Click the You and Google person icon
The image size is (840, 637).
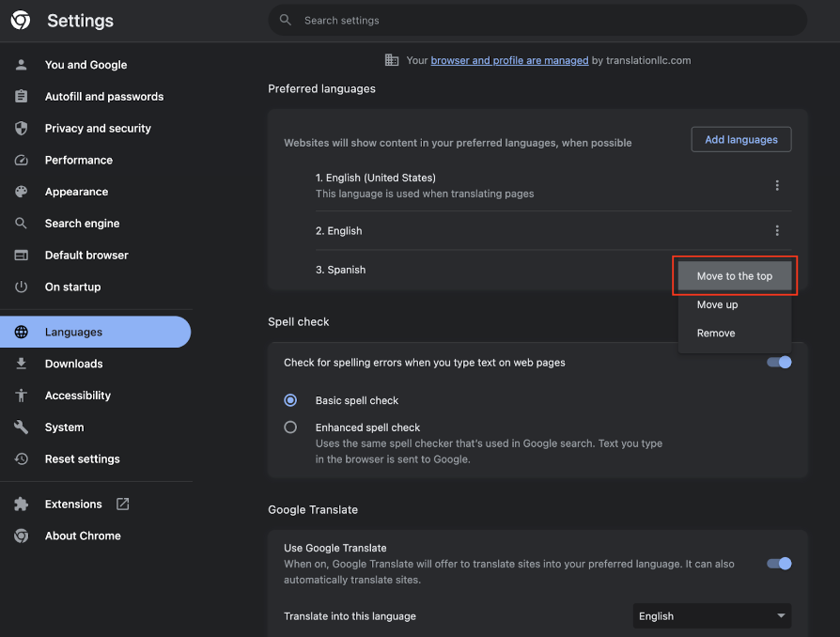tap(21, 65)
